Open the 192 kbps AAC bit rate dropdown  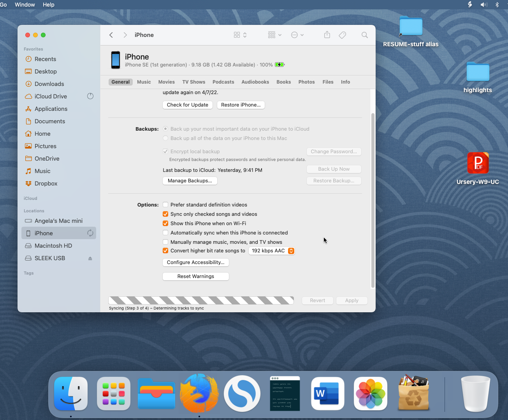tap(272, 251)
